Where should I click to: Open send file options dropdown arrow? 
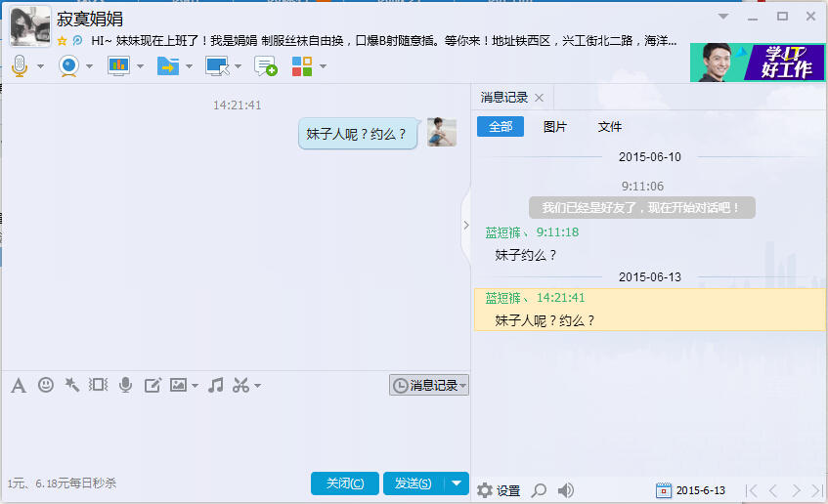coord(189,66)
